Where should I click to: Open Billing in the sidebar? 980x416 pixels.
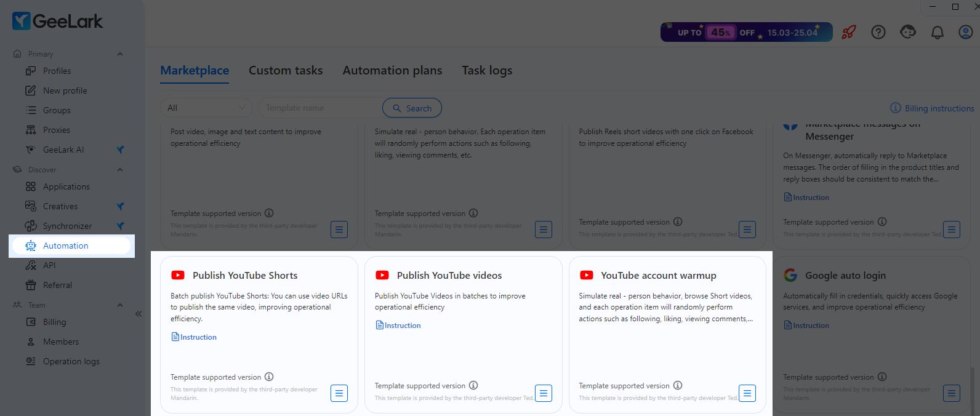(x=54, y=322)
